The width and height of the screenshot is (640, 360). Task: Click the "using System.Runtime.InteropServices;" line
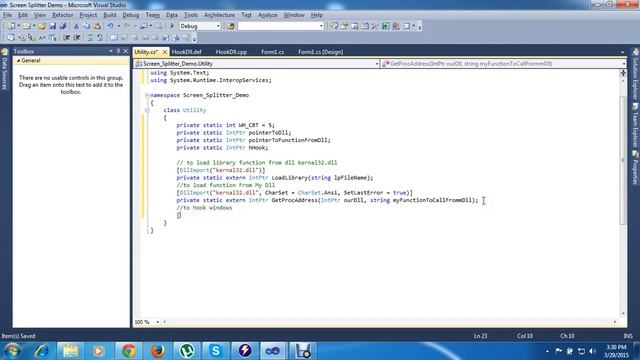[x=211, y=80]
